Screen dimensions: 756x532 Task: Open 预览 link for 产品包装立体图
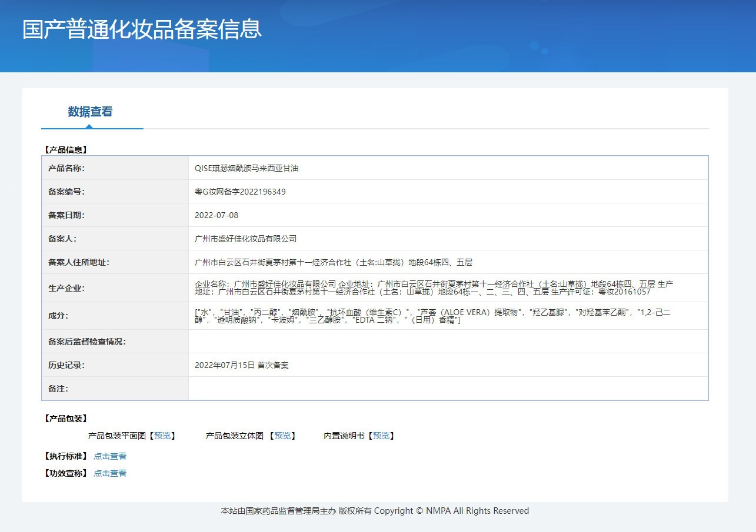tap(282, 436)
